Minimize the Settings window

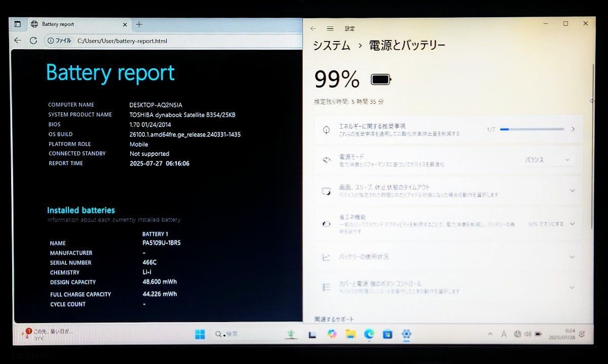[546, 23]
